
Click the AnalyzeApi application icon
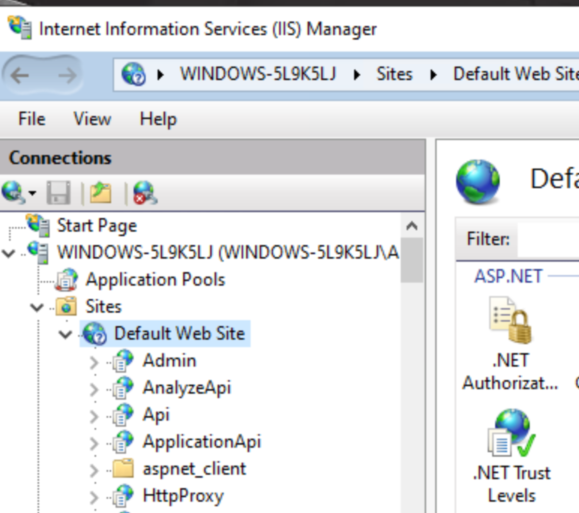pos(123,388)
